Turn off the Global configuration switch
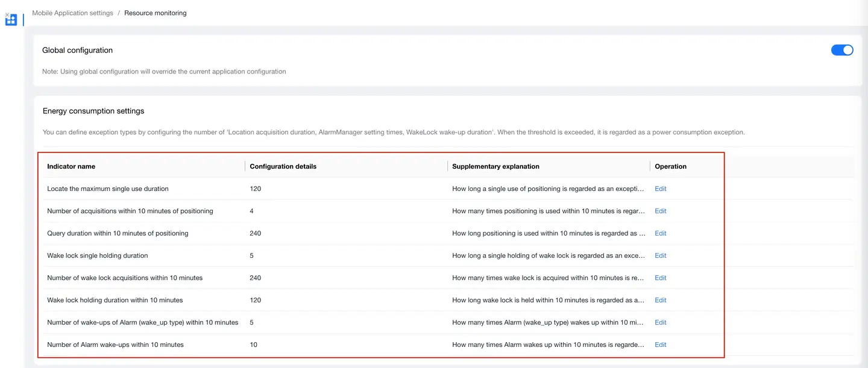Viewport: 868px width, 368px height. (841, 50)
